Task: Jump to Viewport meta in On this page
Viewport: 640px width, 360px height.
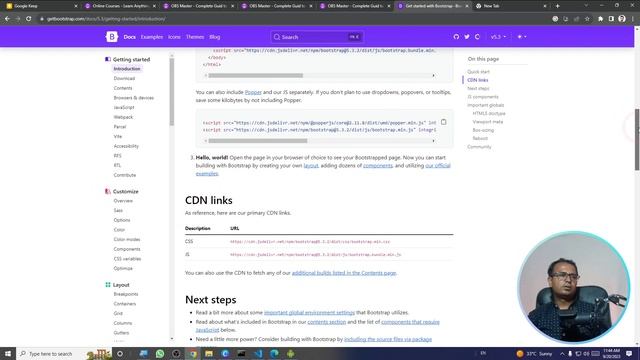Action: tap(487, 122)
